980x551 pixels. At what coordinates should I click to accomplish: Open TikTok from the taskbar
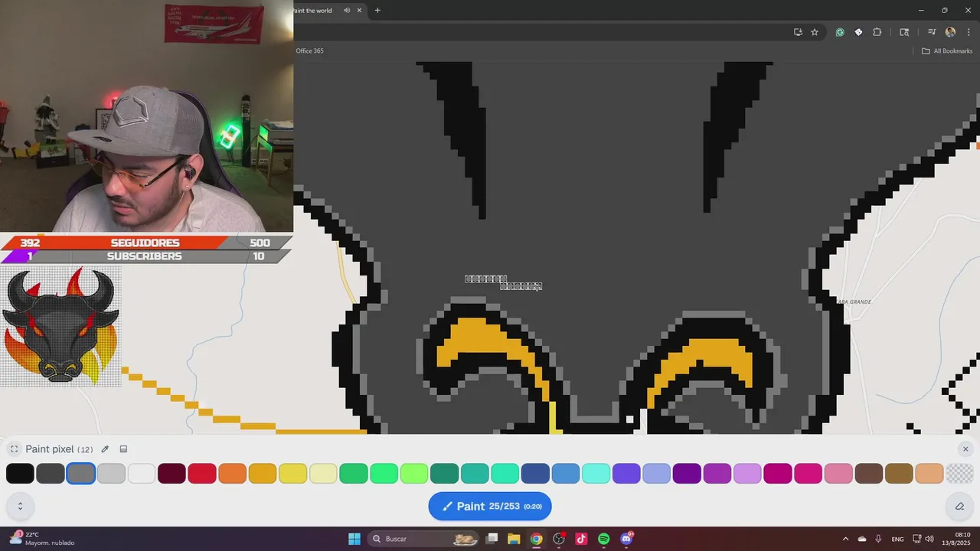[581, 539]
